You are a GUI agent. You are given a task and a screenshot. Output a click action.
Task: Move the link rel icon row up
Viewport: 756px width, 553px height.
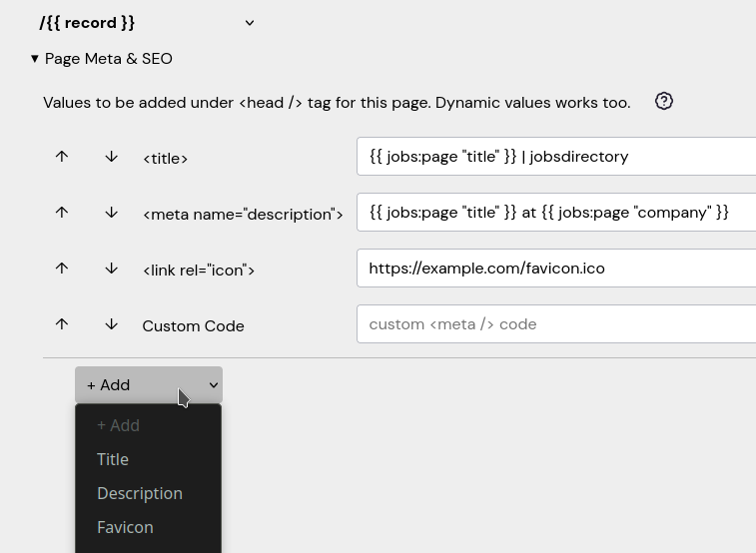click(62, 269)
